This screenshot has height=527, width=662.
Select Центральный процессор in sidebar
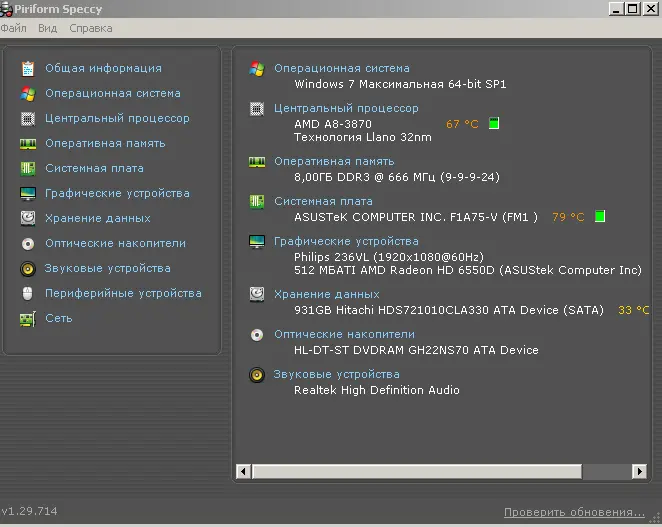[x=117, y=118]
